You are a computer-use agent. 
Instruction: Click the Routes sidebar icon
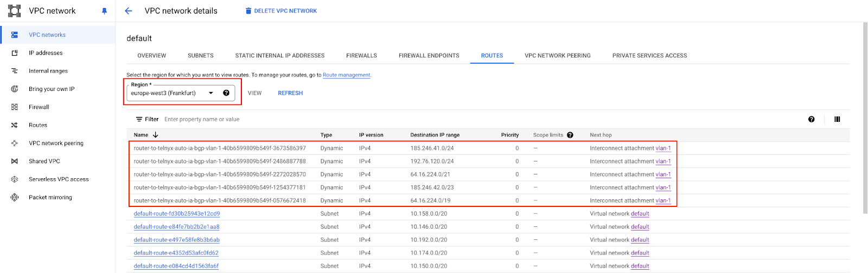[15, 125]
